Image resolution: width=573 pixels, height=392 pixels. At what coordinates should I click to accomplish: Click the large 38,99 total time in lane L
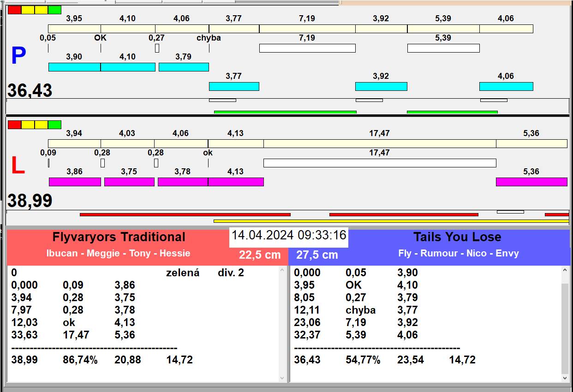(30, 201)
